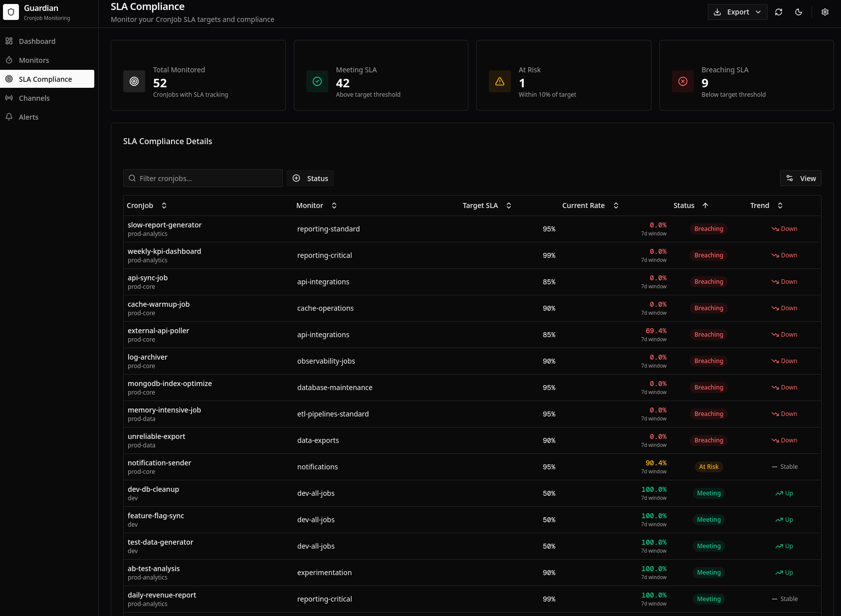Open the Status filter
The width and height of the screenshot is (841, 616).
pos(310,178)
